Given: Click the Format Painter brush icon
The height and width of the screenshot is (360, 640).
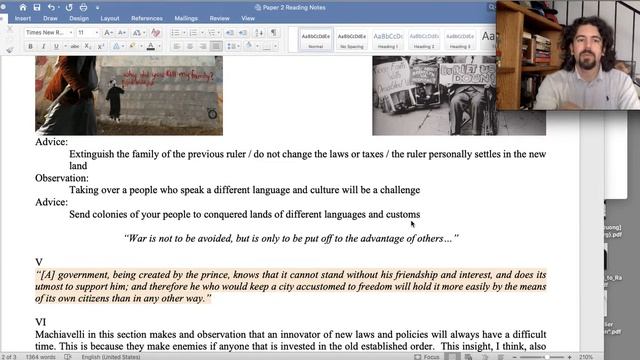Looking at the screenshot, I should tap(10, 50).
